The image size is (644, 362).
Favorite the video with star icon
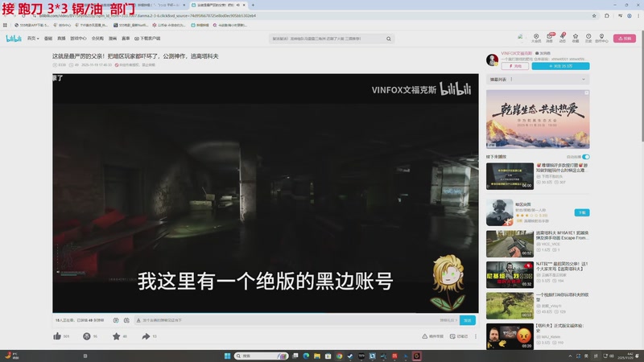(116, 336)
